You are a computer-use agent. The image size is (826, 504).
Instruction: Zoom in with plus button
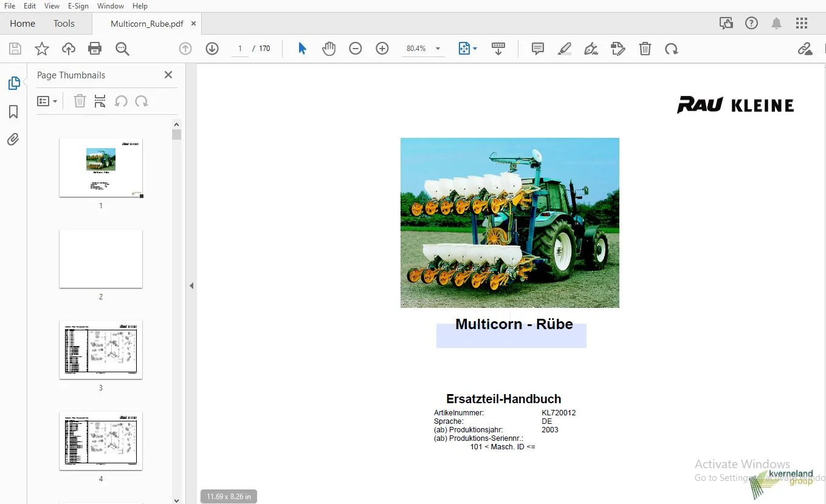tap(382, 49)
